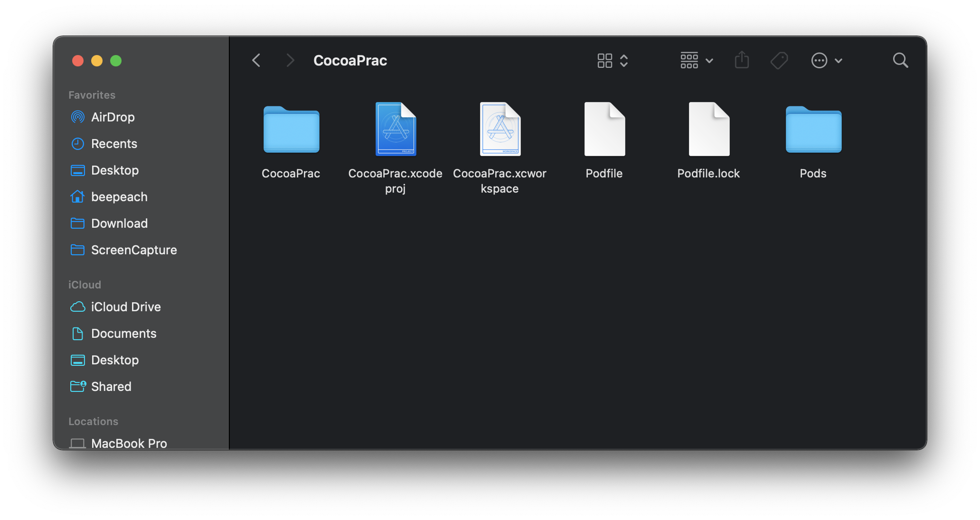Select the Podfile document
This screenshot has height=520, width=980.
click(x=604, y=129)
